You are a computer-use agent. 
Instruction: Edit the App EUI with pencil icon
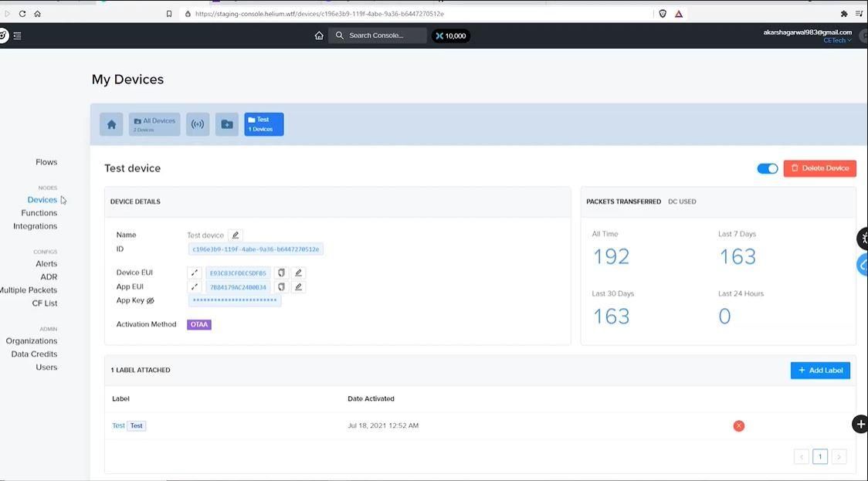tap(298, 286)
